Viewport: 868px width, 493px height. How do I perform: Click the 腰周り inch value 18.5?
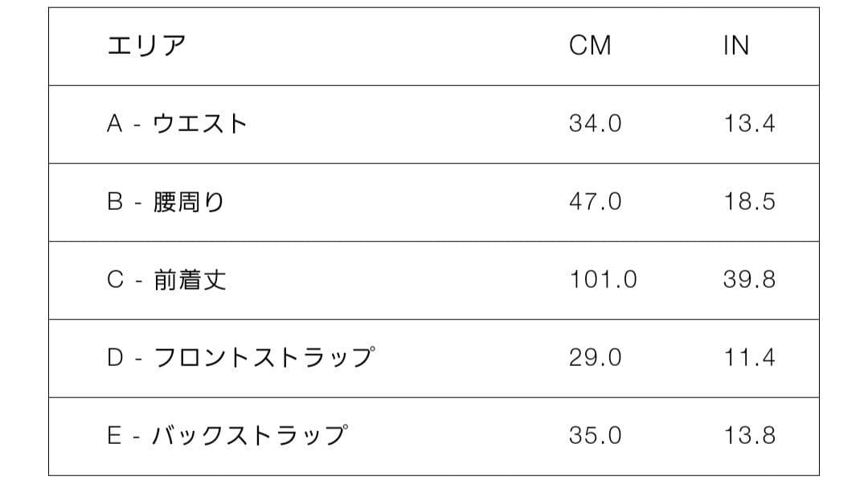[749, 202]
